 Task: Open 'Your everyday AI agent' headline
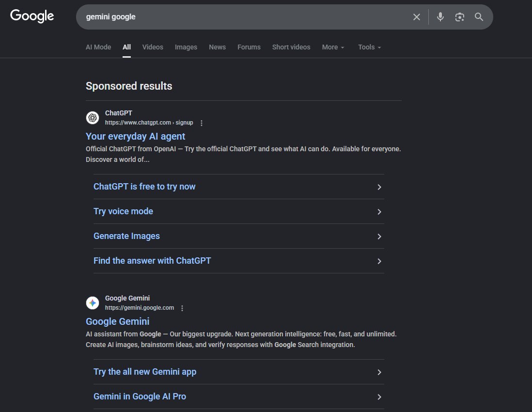135,136
